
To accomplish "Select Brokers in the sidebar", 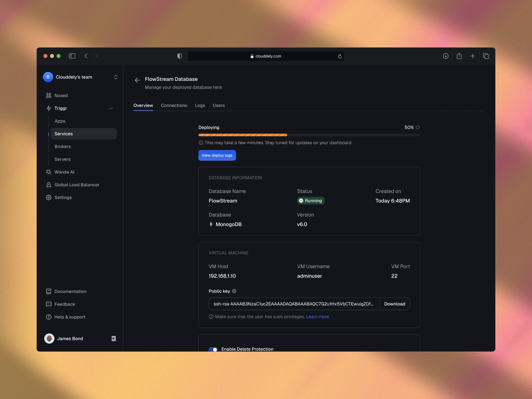I will [x=62, y=146].
